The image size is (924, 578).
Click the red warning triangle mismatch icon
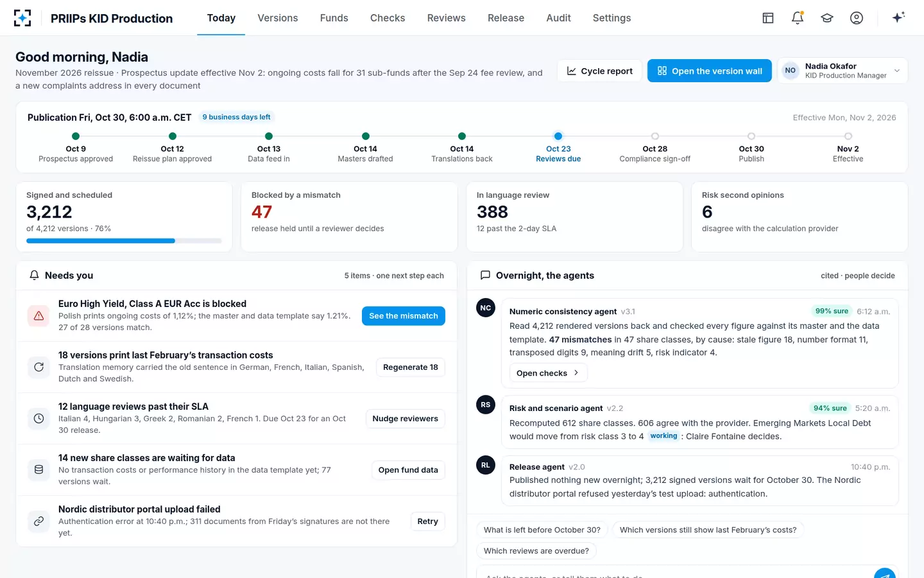point(38,316)
